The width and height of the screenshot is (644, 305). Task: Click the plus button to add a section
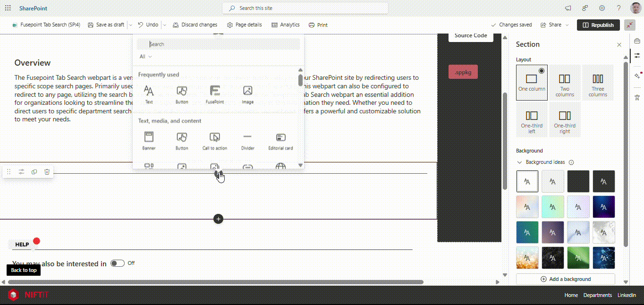[218, 219]
